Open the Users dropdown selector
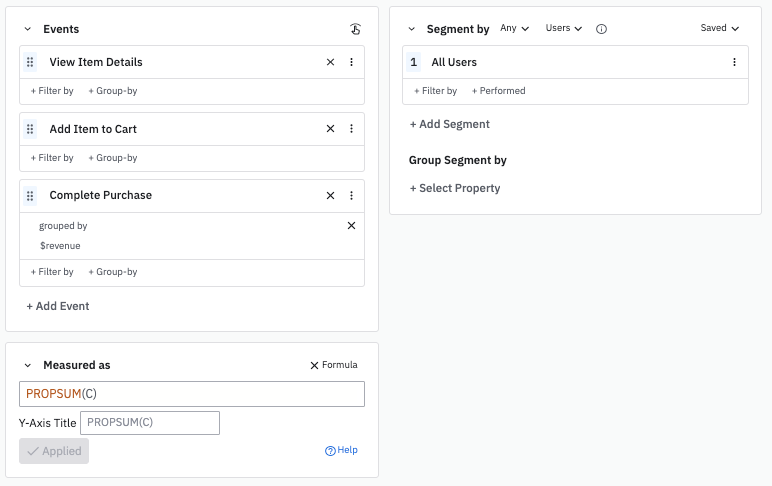772x486 pixels. pos(563,29)
